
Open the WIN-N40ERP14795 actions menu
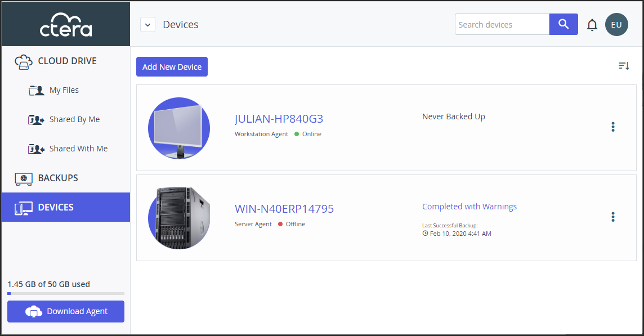point(612,217)
